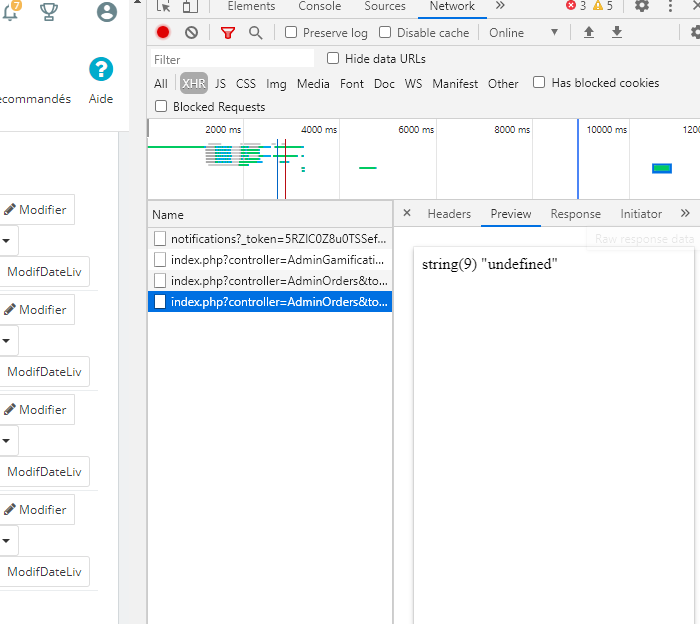The image size is (700, 624).
Task: Select the Doc filter type
Action: point(384,83)
